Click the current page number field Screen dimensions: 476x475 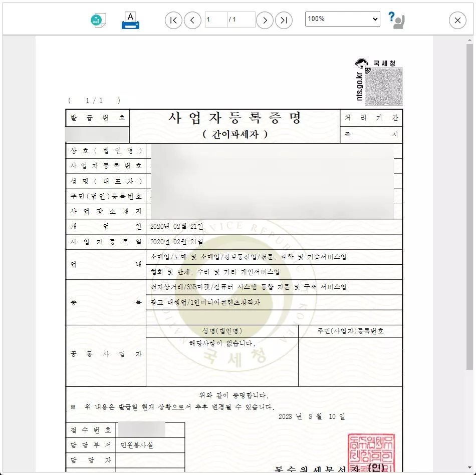216,20
